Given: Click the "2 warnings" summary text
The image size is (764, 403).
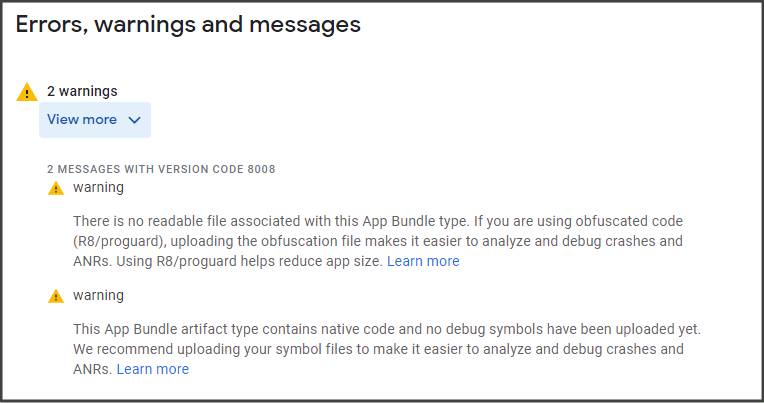Looking at the screenshot, I should click(x=82, y=91).
